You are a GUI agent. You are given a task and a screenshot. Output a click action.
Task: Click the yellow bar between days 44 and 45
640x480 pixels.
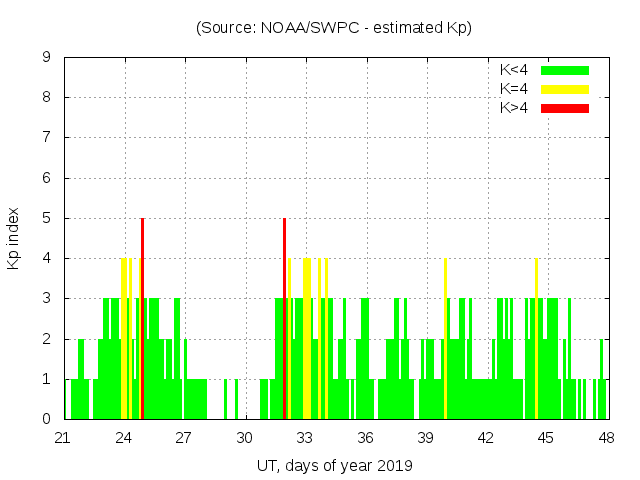(x=536, y=338)
